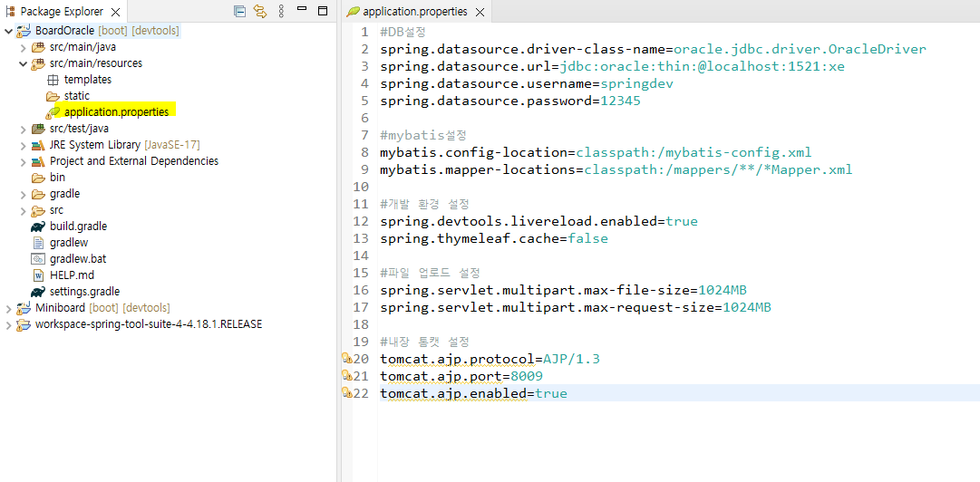Click the src/test/java folder icon

[x=38, y=129]
